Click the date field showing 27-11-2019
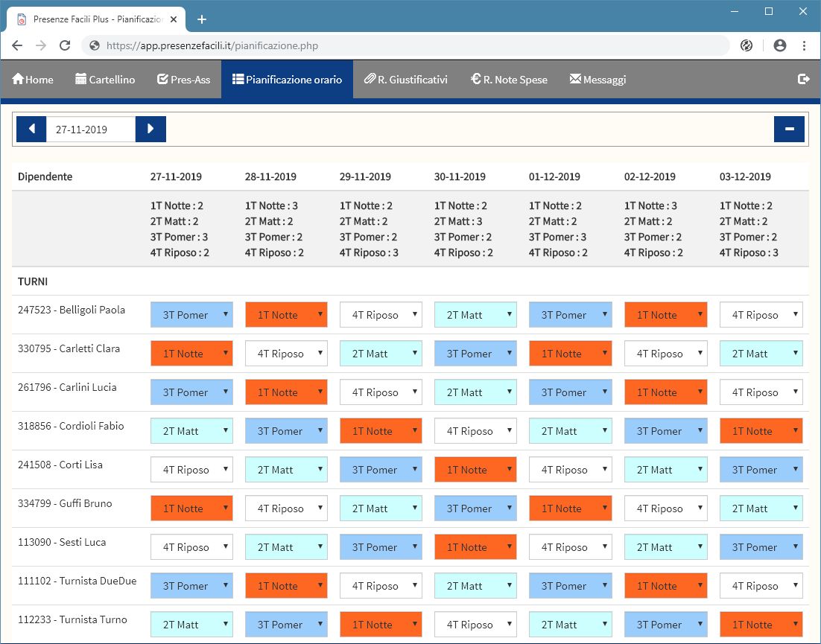 [x=90, y=129]
